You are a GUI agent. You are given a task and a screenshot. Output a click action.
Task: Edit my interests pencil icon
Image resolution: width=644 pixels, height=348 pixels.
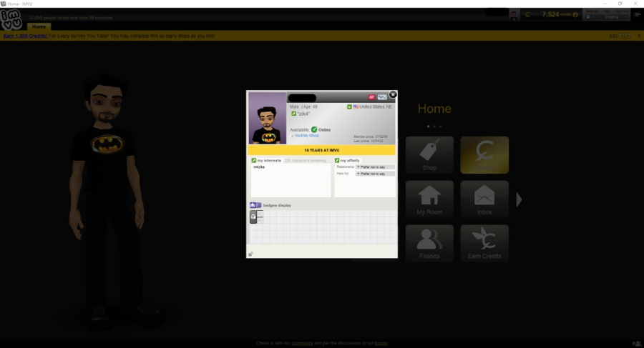(x=253, y=161)
